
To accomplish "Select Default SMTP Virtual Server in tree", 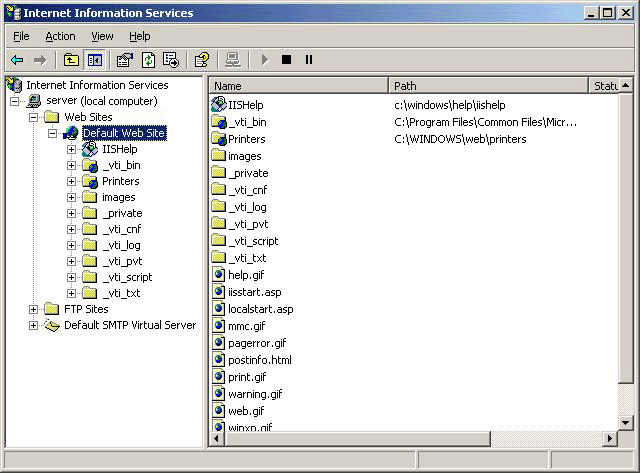I will (x=130, y=325).
